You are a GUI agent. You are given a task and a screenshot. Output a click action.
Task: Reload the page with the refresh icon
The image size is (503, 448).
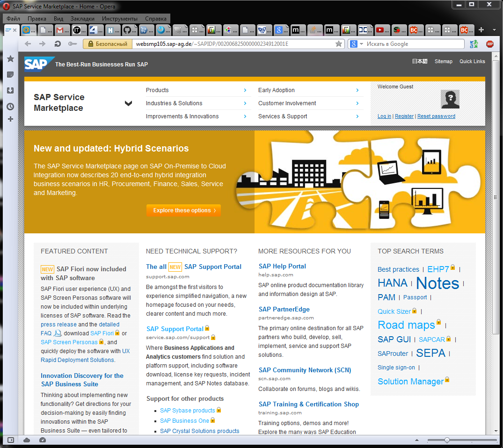pos(58,44)
